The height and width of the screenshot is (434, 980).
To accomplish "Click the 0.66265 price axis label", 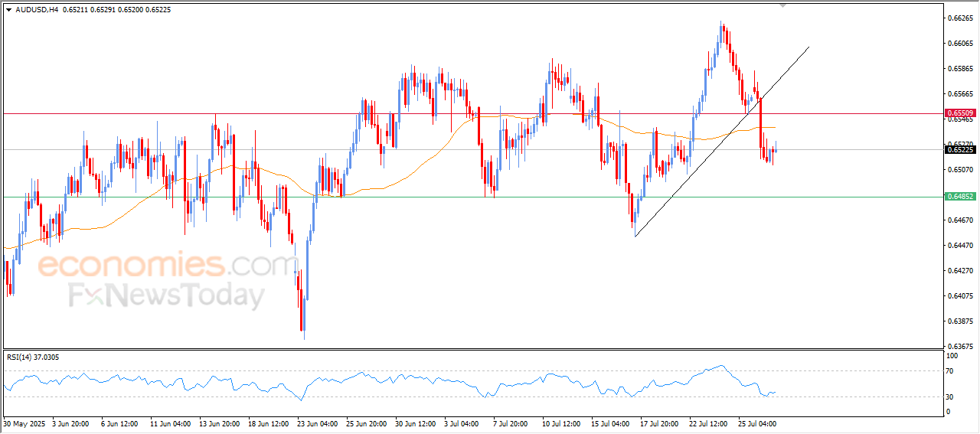I will pos(959,18).
